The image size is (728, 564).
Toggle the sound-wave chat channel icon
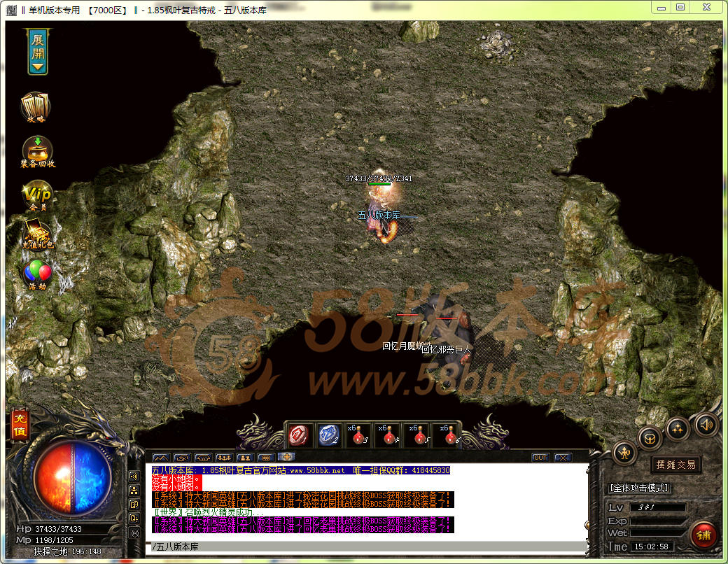coord(134,476)
